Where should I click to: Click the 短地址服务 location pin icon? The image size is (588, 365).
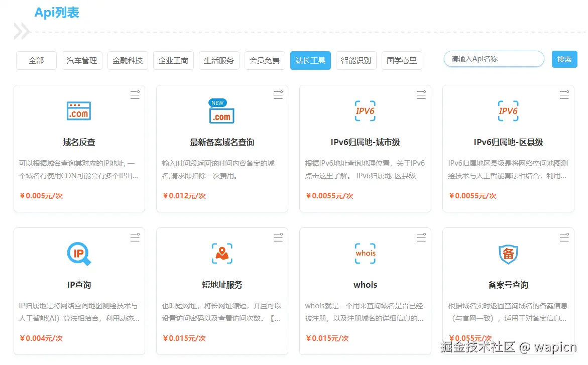click(x=221, y=254)
